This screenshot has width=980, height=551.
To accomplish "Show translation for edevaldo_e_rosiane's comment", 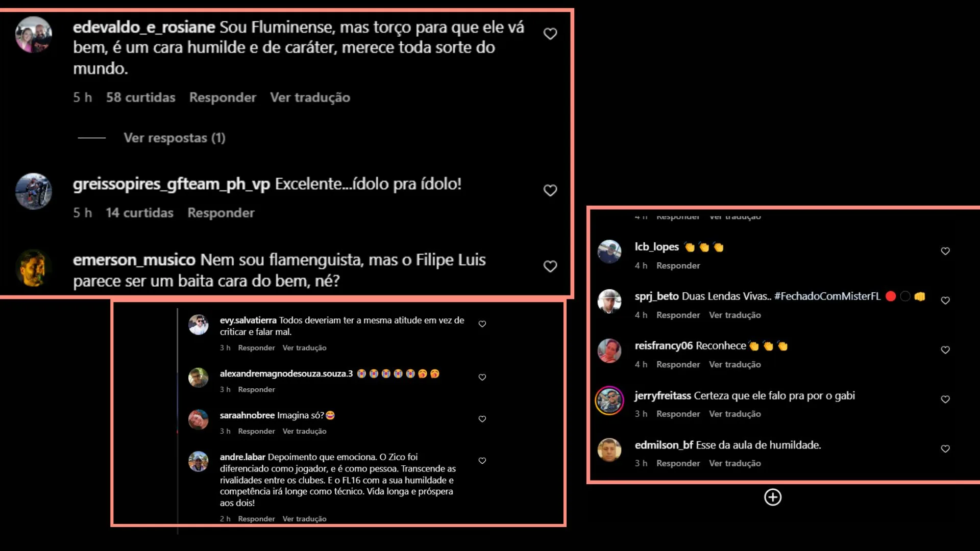I will pyautogui.click(x=310, y=97).
